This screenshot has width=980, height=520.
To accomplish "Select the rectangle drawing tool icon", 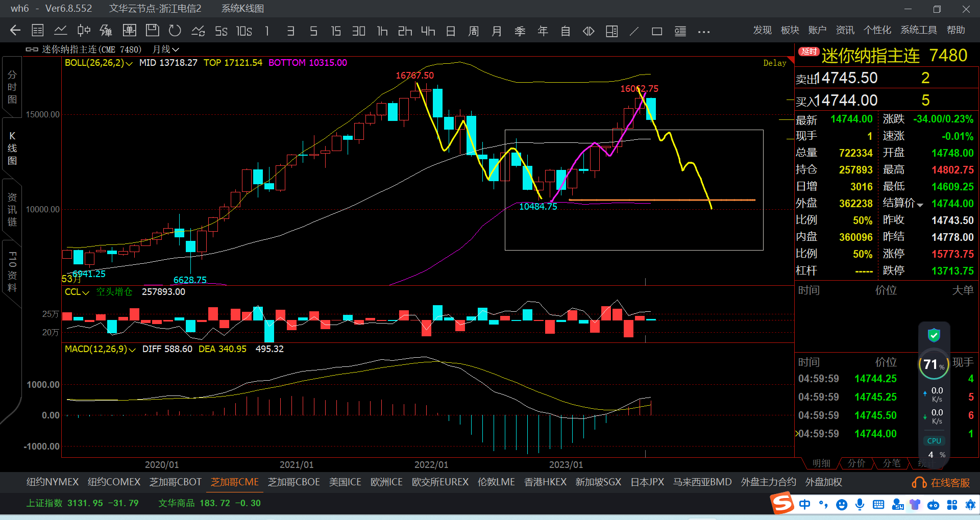I will 657,31.
